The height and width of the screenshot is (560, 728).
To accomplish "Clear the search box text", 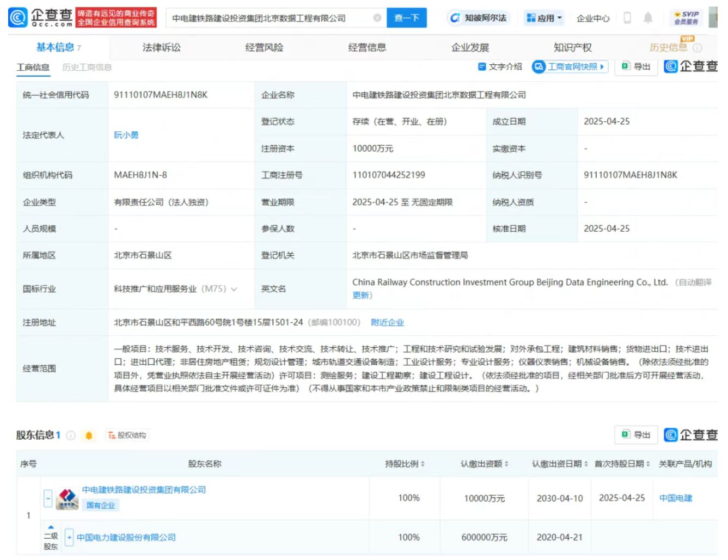I will 377,18.
